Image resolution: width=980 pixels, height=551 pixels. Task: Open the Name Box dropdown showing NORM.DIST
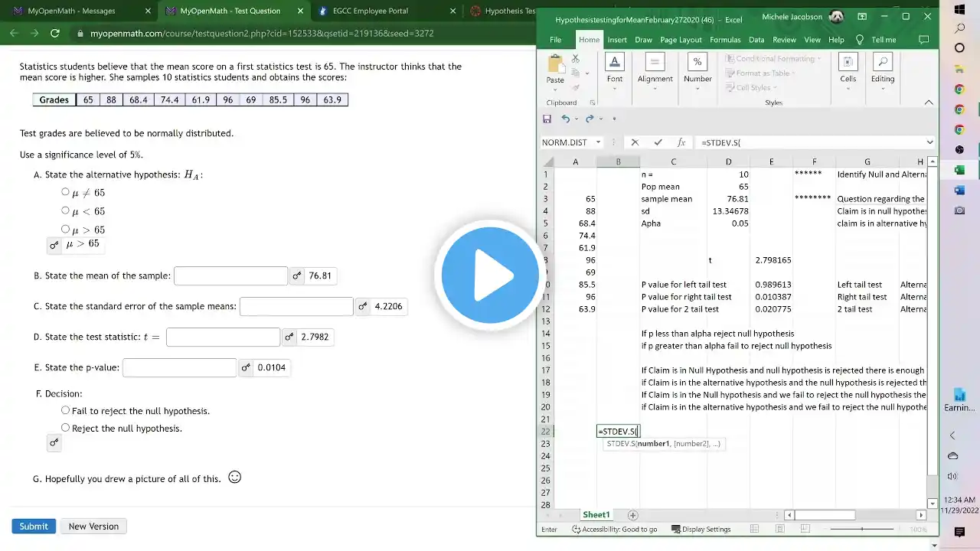598,142
